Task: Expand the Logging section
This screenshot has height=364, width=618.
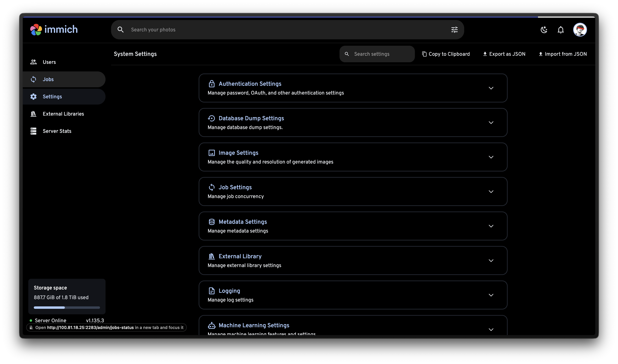Action: (491, 295)
